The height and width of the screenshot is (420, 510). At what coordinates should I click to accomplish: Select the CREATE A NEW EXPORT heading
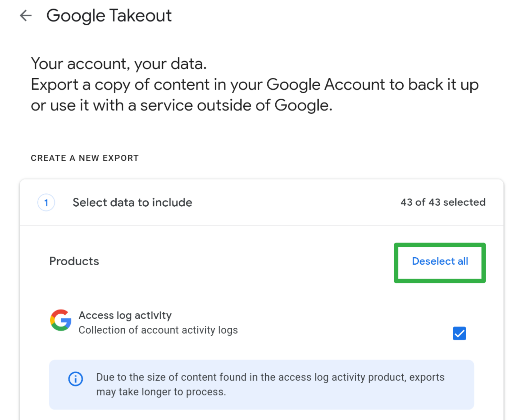click(x=84, y=158)
